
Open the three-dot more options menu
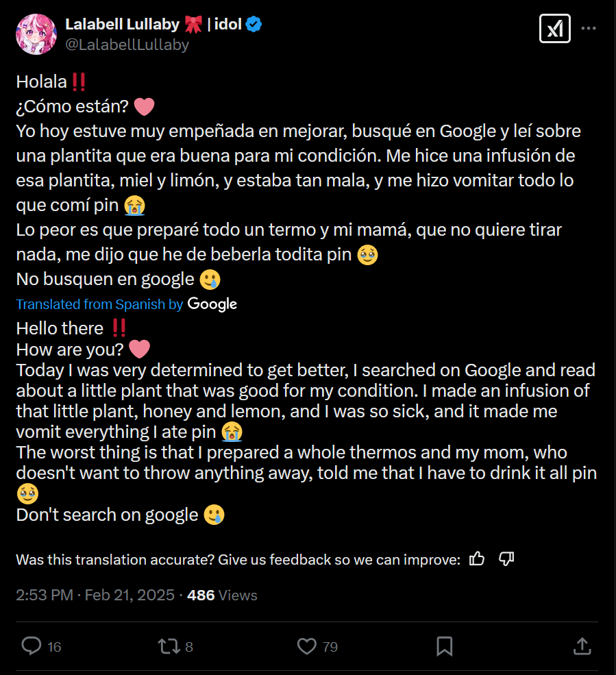(x=588, y=29)
